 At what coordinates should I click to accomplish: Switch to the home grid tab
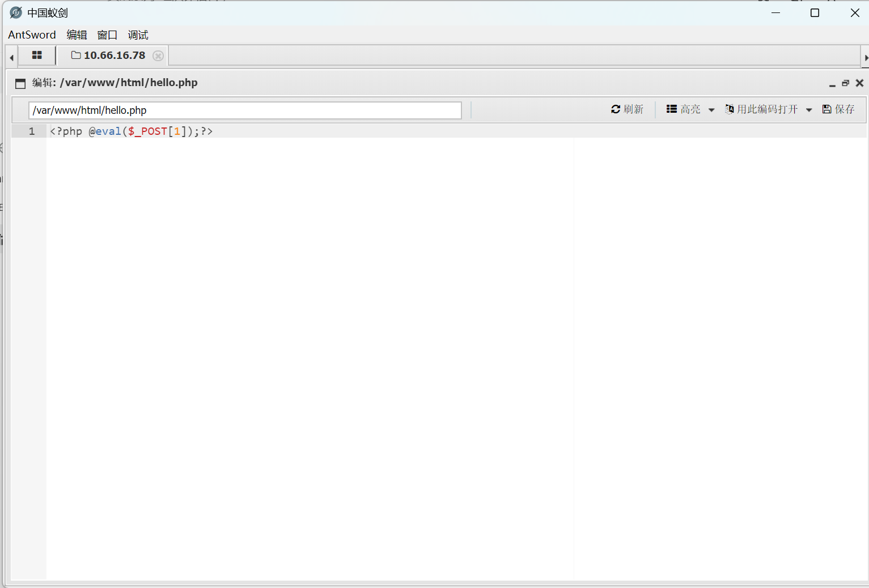click(37, 56)
